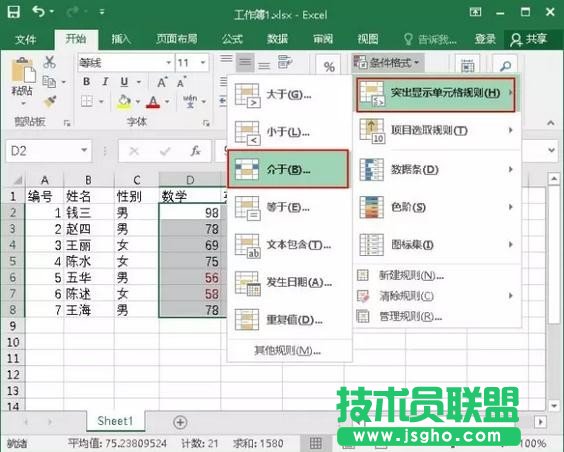The width and height of the screenshot is (564, 452).
Task: Click the Paste clipboard icon
Action: [23, 69]
